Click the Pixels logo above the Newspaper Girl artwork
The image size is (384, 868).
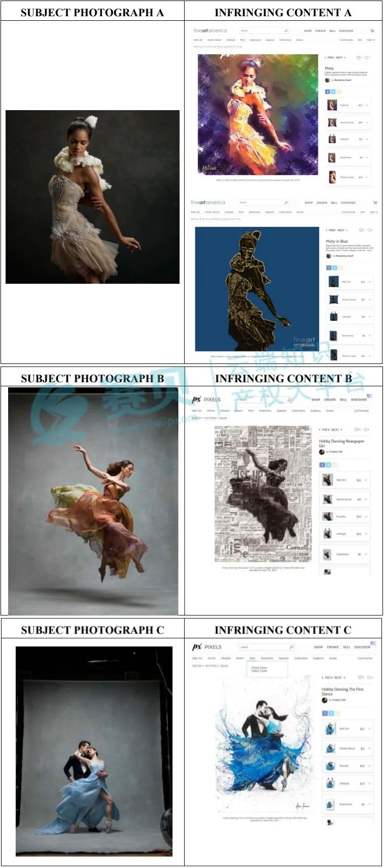pyautogui.click(x=206, y=399)
